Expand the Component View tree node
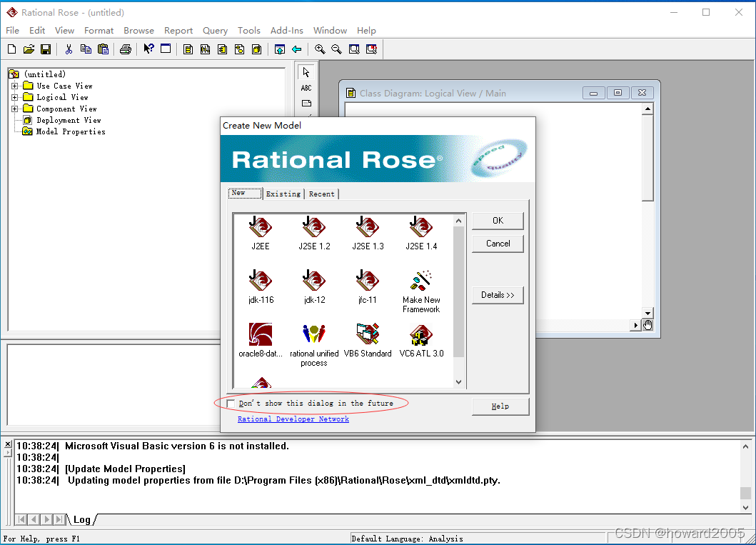 pyautogui.click(x=15, y=109)
